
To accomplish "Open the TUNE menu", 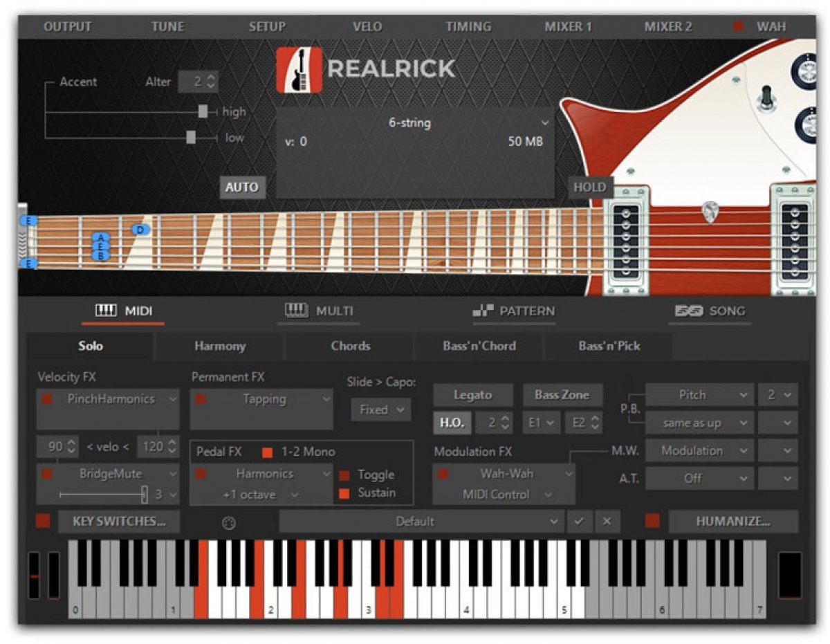I will click(168, 27).
